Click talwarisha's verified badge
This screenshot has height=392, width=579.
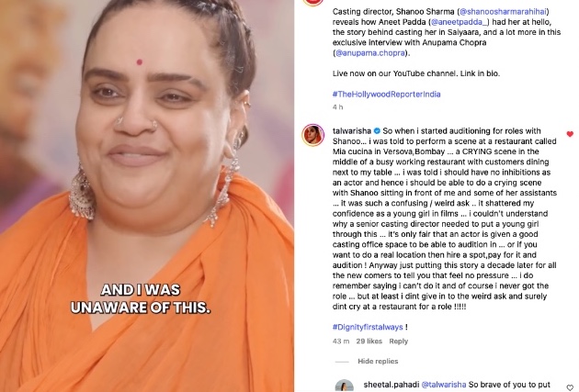tap(377, 131)
